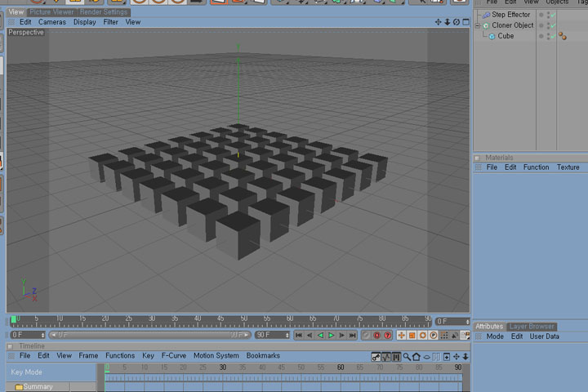
Task: Click frame 30 on timeline ruler
Action: (x=223, y=367)
